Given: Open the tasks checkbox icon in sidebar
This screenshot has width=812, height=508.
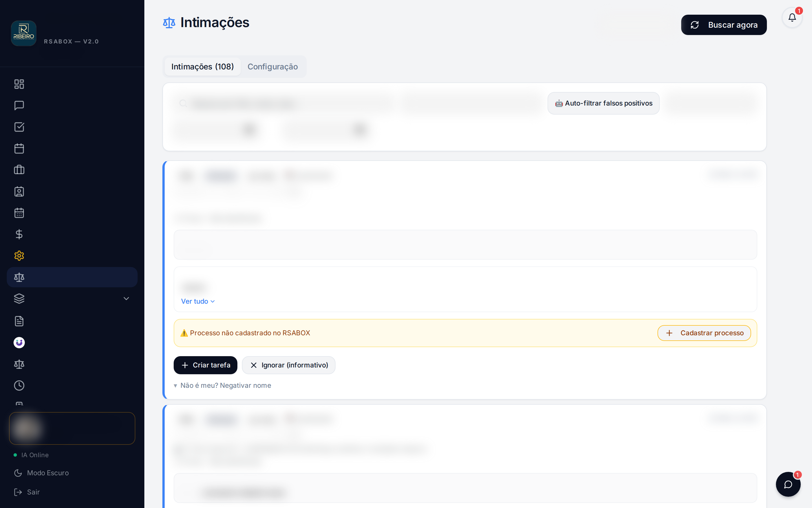Looking at the screenshot, I should pos(19,127).
